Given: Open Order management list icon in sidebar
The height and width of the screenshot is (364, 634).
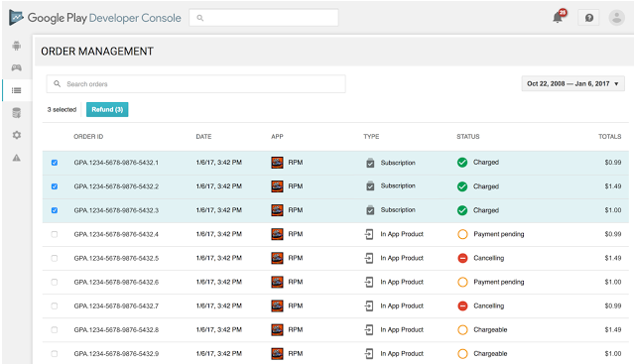Looking at the screenshot, I should pyautogui.click(x=17, y=90).
